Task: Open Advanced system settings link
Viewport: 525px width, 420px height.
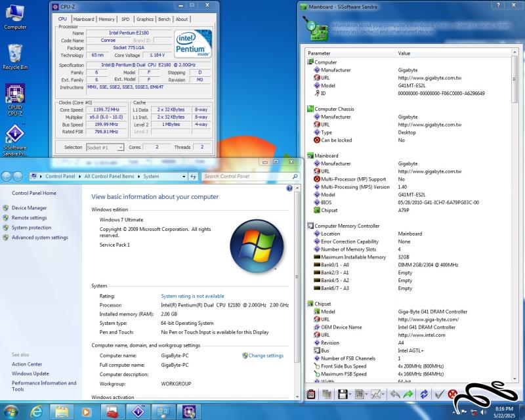Action: tap(40, 238)
